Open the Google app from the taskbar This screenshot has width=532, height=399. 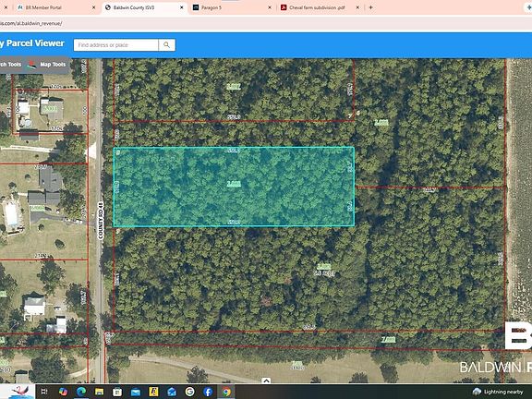click(x=189, y=392)
